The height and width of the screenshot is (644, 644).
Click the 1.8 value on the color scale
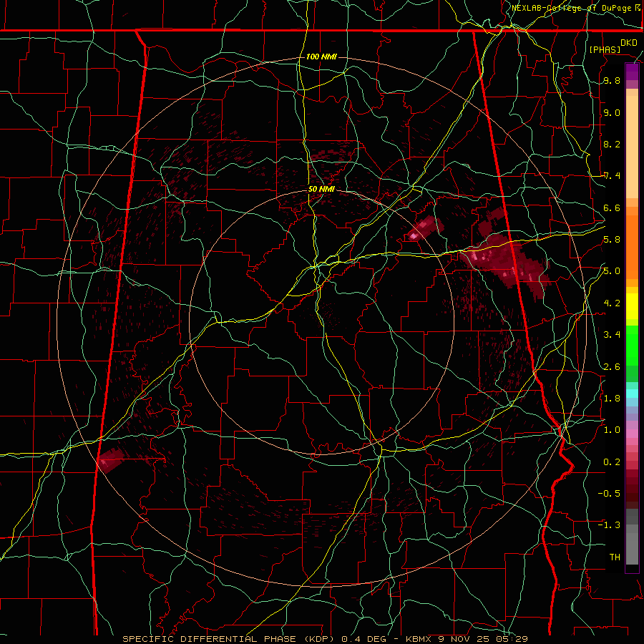point(612,399)
